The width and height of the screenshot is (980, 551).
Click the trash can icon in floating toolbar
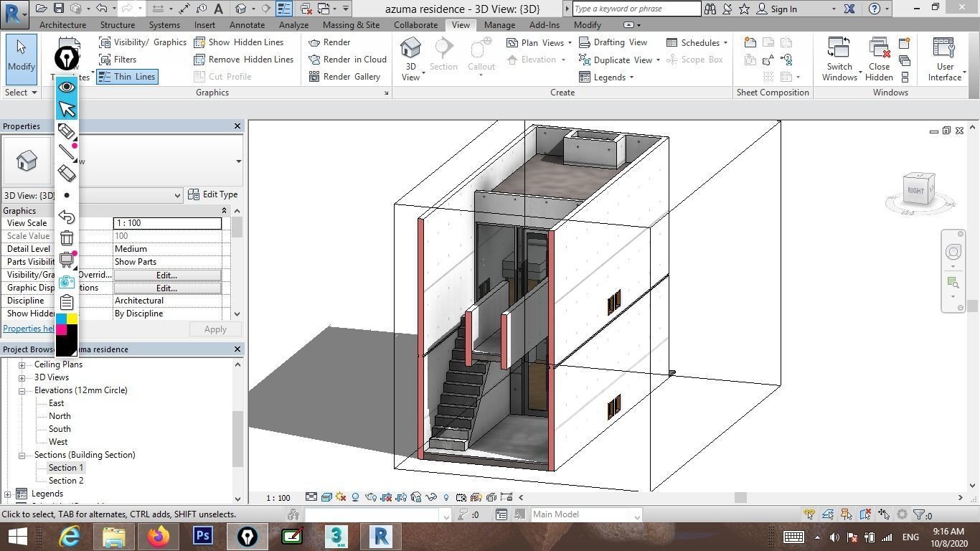pos(67,238)
